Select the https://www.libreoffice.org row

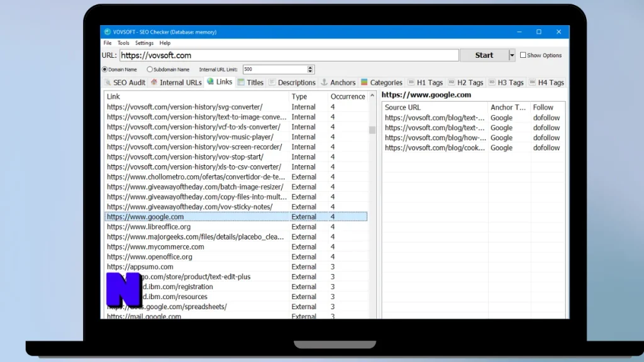pos(236,226)
